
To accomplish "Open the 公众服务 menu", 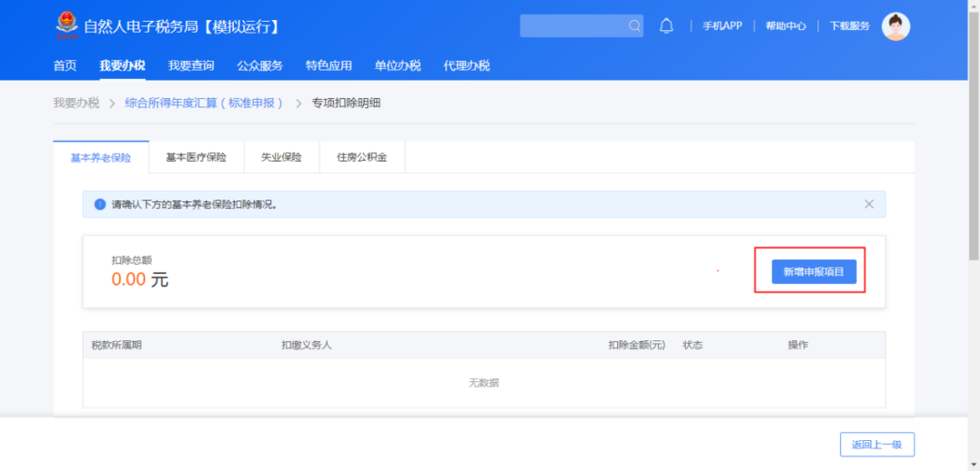I will click(260, 65).
